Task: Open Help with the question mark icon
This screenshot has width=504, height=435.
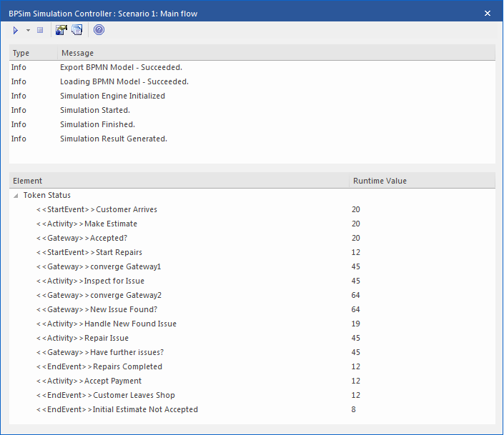Action: pyautogui.click(x=99, y=30)
